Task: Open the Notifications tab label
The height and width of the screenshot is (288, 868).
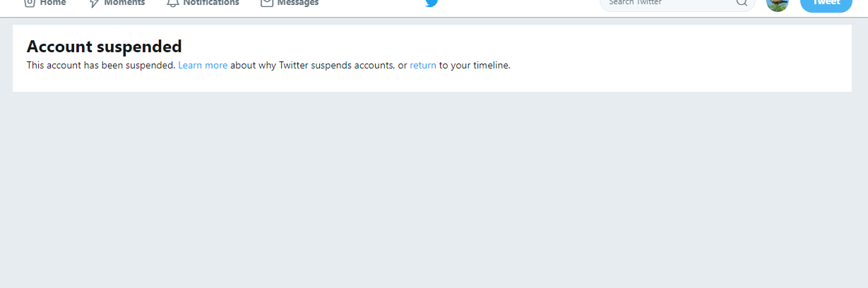Action: point(210,3)
